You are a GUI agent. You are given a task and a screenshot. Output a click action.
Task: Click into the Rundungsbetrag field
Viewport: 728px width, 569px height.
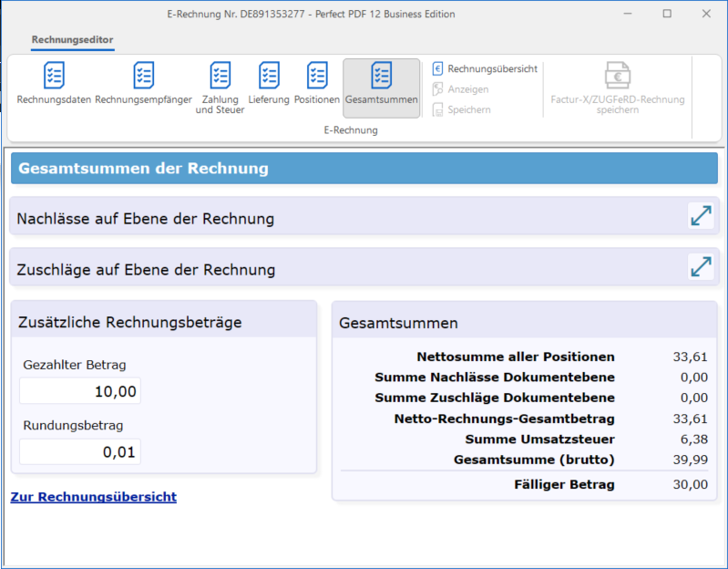(x=80, y=451)
